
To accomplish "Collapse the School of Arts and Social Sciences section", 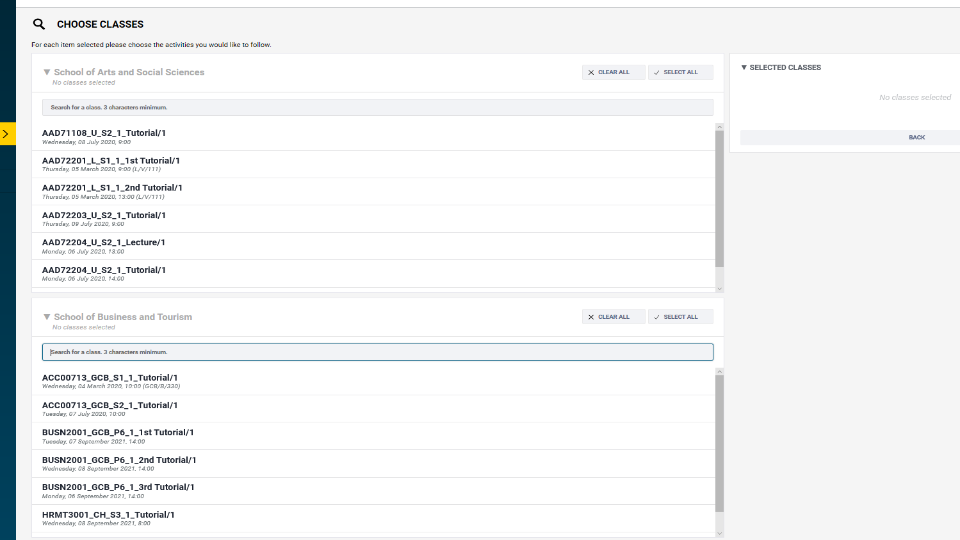I will 47,72.
